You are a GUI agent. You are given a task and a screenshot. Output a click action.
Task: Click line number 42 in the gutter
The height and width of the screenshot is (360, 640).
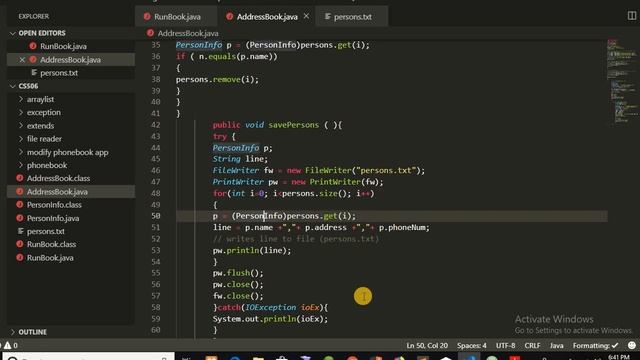[156, 125]
